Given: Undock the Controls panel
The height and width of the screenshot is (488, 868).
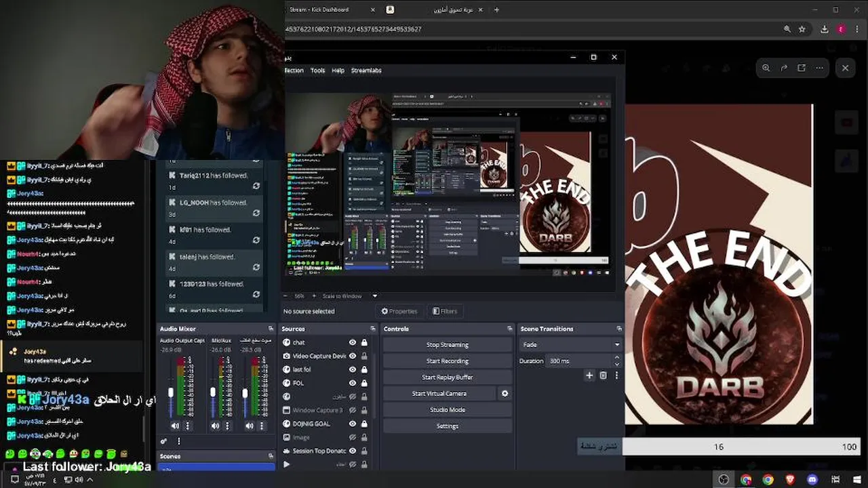Looking at the screenshot, I should 510,329.
